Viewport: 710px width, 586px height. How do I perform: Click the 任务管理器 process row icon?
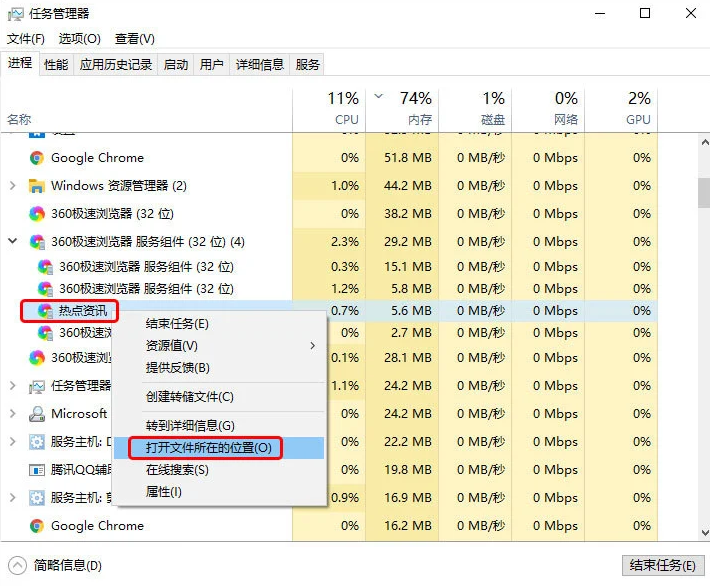[37, 386]
